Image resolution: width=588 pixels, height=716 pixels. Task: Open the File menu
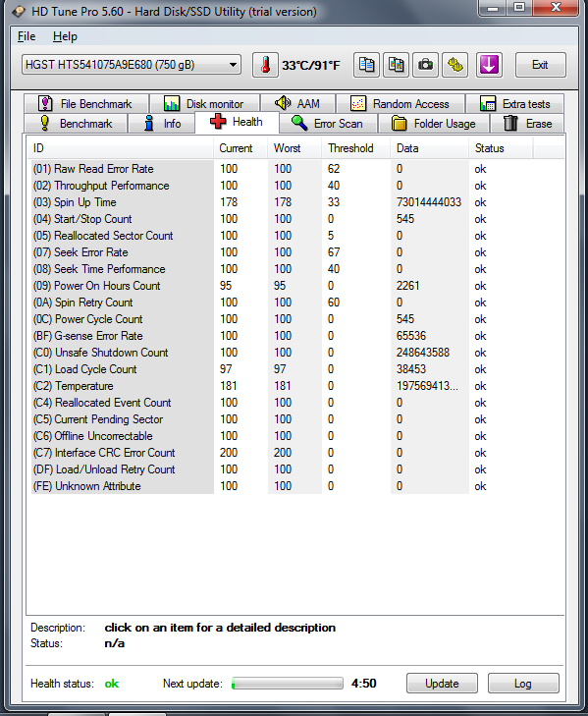point(27,36)
